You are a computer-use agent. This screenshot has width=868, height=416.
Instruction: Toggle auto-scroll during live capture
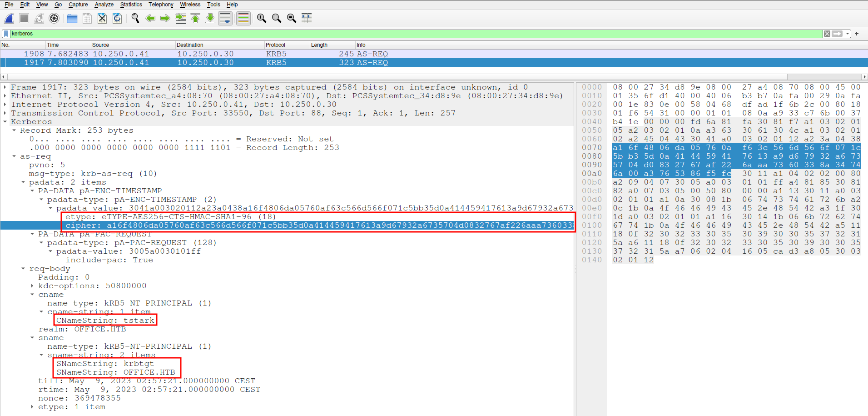(225, 18)
